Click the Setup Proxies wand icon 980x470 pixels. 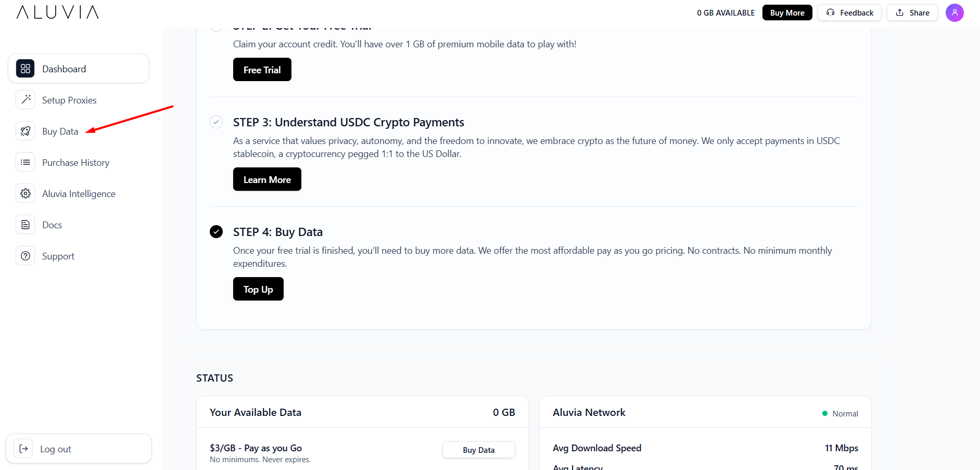click(x=25, y=100)
